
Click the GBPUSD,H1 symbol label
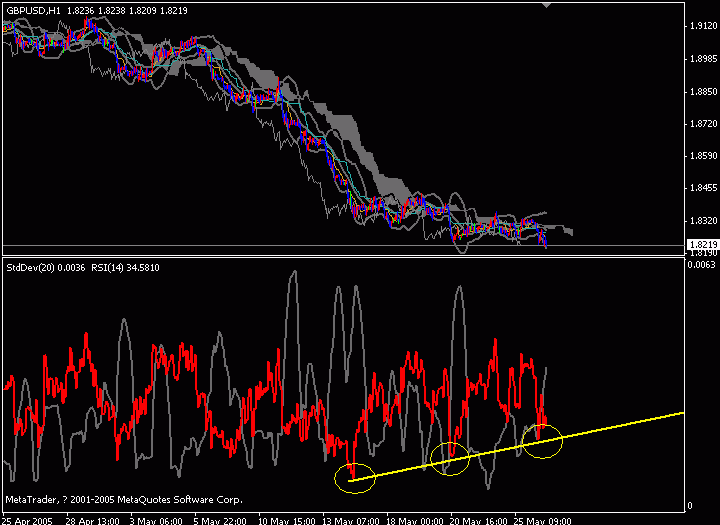point(33,11)
